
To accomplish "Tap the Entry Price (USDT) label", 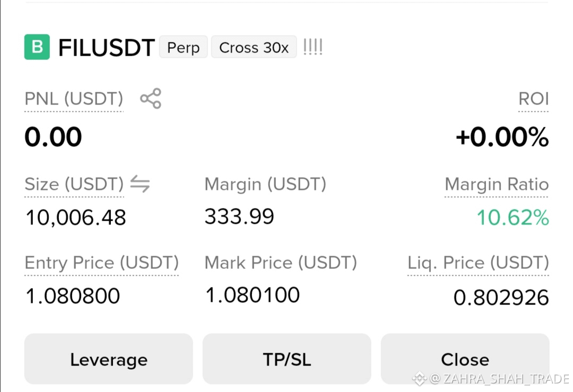I will click(x=101, y=263).
